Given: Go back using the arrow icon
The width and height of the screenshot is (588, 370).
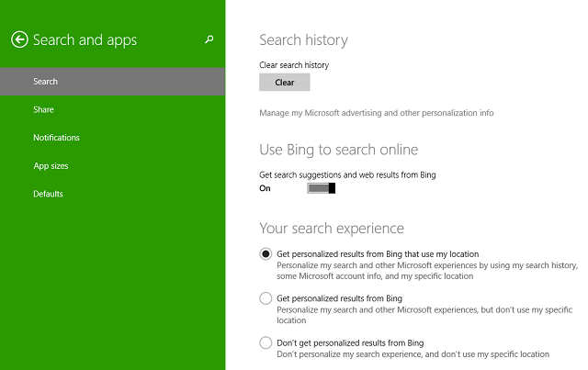Looking at the screenshot, I should 19,39.
